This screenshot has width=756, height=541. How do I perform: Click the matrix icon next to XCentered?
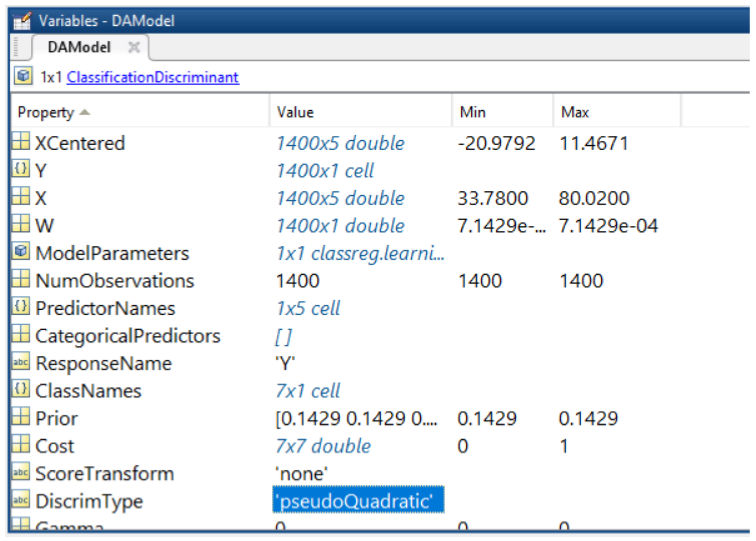[21, 141]
